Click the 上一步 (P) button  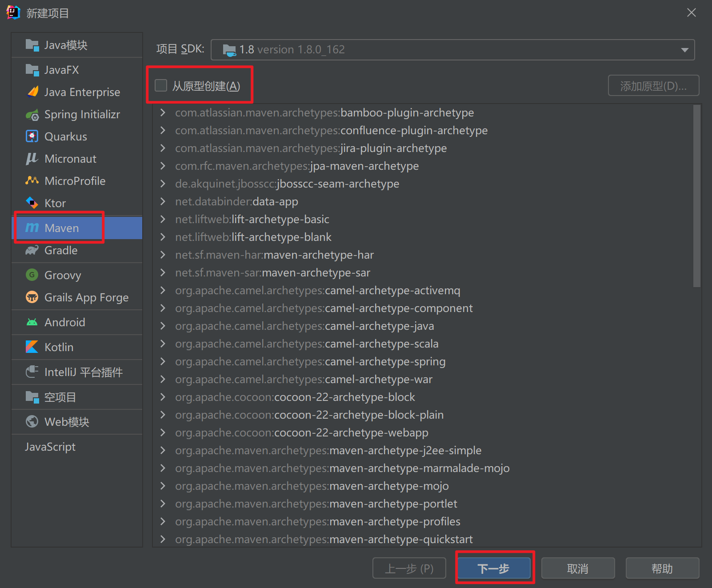point(409,568)
